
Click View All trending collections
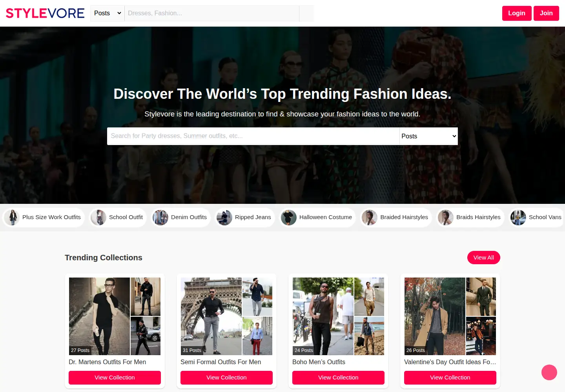(484, 258)
